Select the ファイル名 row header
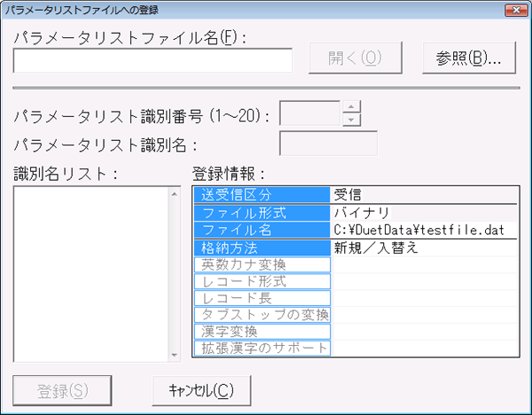This screenshot has width=532, height=415. [x=262, y=230]
